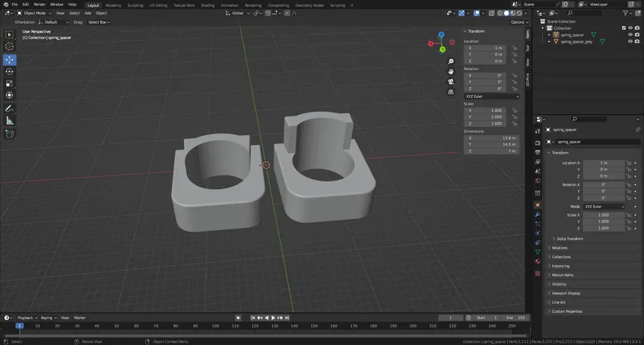
Task: Click the Scale X value slider in Properties
Action: (604, 215)
